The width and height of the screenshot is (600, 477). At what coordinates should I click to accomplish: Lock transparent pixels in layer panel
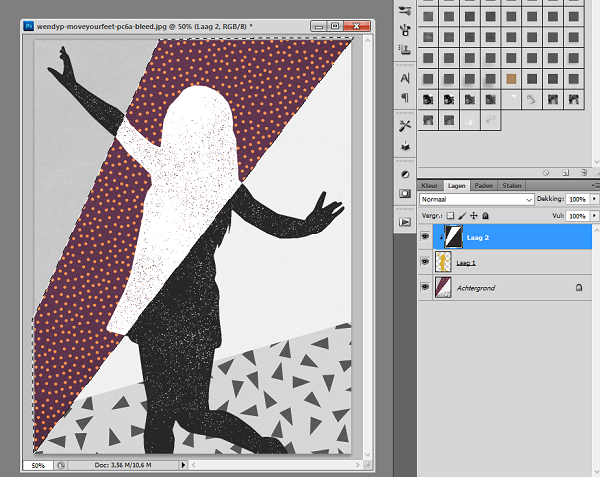click(451, 215)
